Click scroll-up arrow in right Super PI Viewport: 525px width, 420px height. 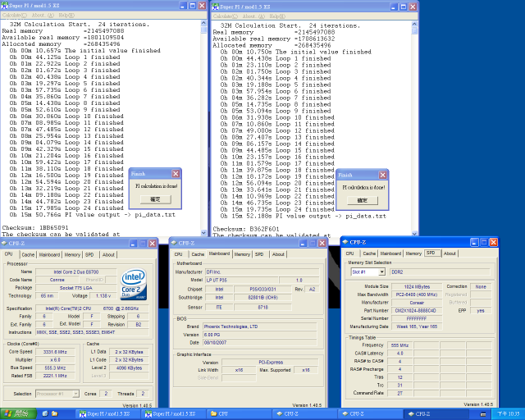coord(414,25)
